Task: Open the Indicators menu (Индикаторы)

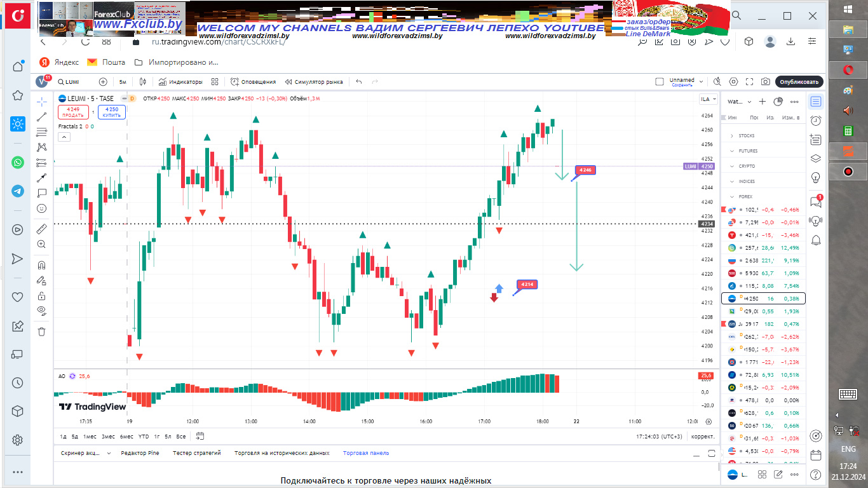Action: pyautogui.click(x=180, y=82)
